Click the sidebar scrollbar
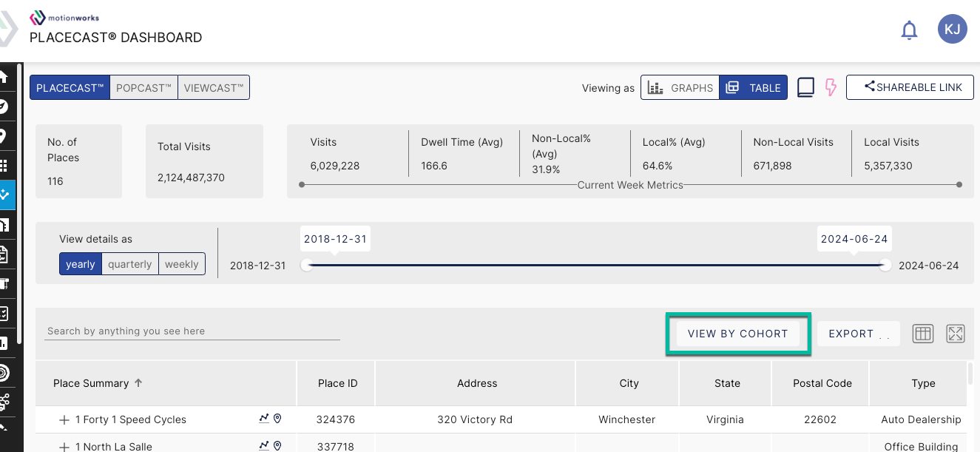 20,203
